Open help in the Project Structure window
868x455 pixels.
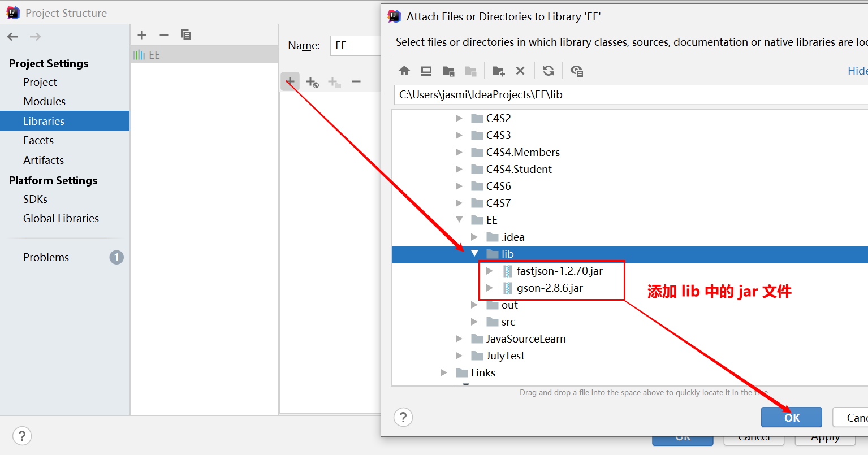tap(22, 436)
